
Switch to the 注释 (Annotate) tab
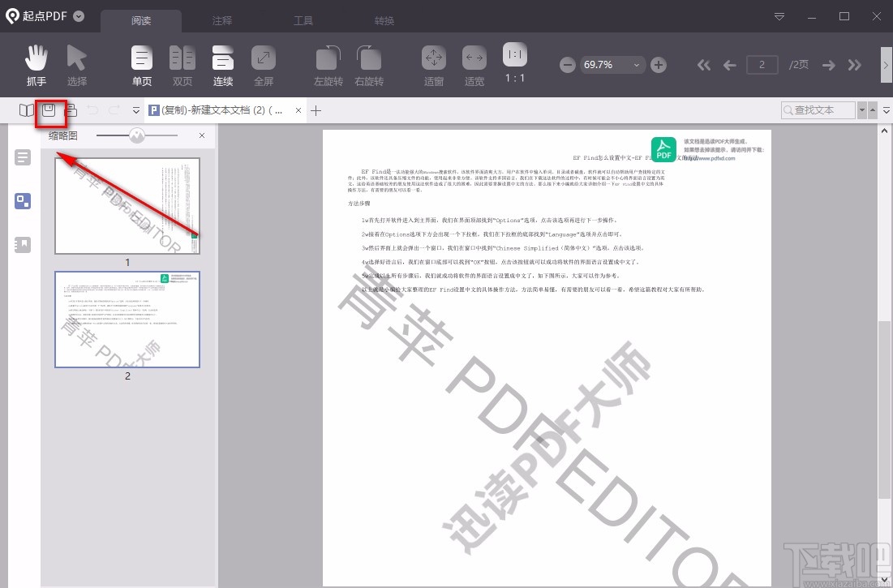[x=222, y=20]
